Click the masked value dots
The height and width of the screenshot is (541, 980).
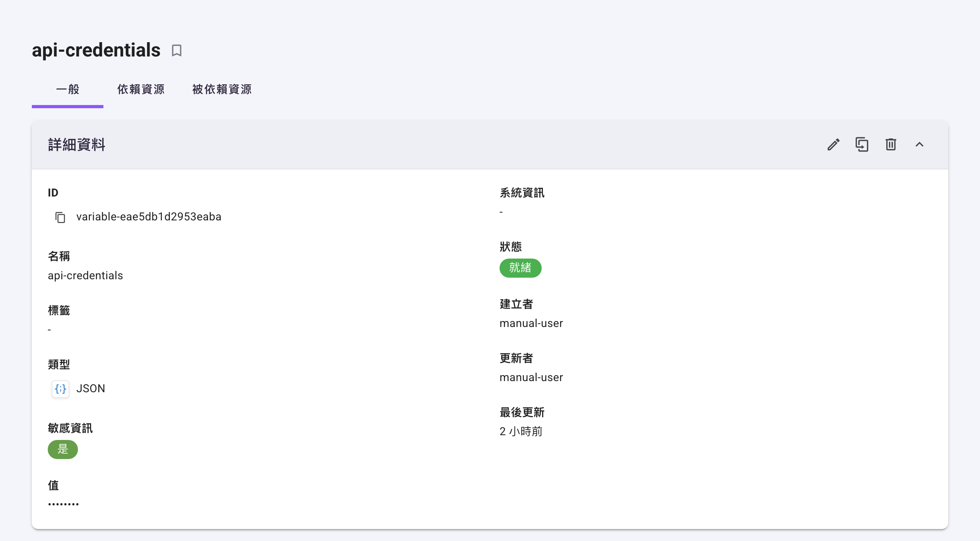coord(63,504)
